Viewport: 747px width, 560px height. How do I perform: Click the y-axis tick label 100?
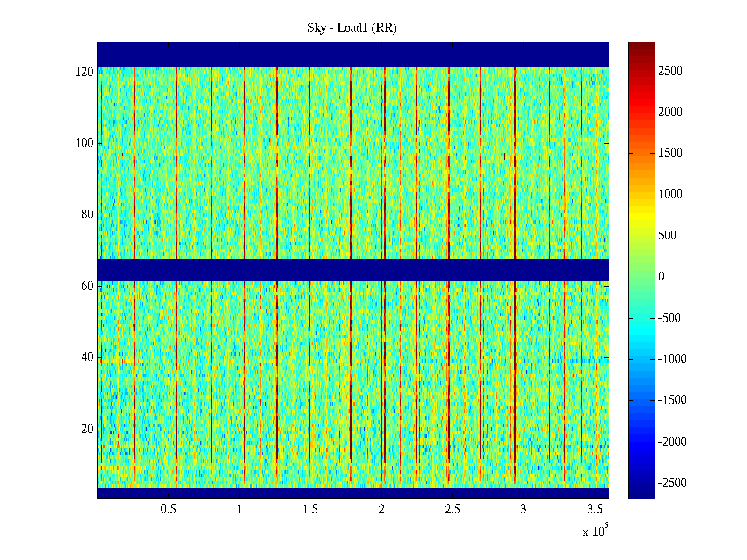(x=85, y=143)
